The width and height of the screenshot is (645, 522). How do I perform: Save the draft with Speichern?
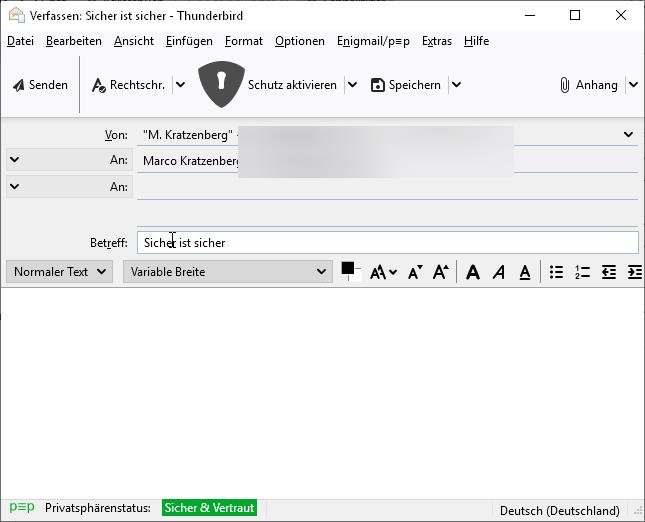[x=406, y=85]
